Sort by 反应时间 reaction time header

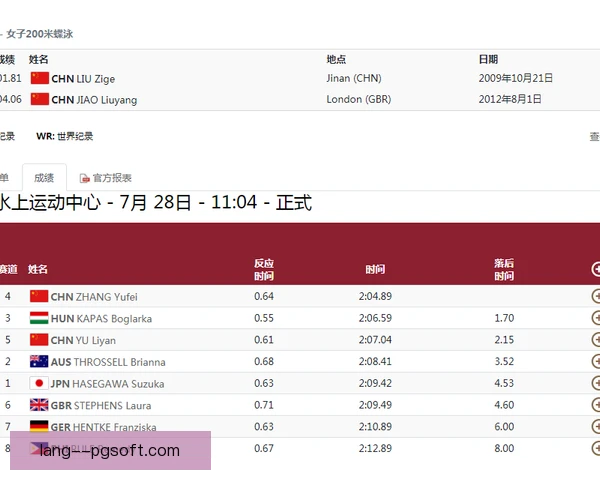coord(264,269)
